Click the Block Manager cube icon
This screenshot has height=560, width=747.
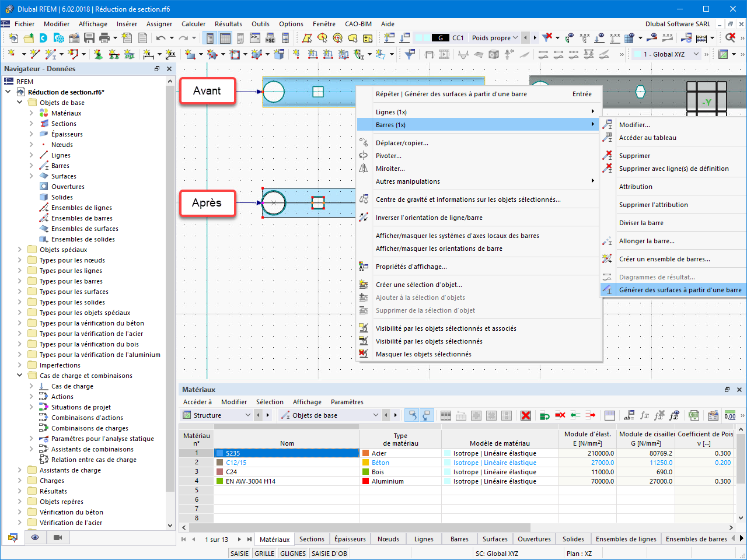point(59,38)
